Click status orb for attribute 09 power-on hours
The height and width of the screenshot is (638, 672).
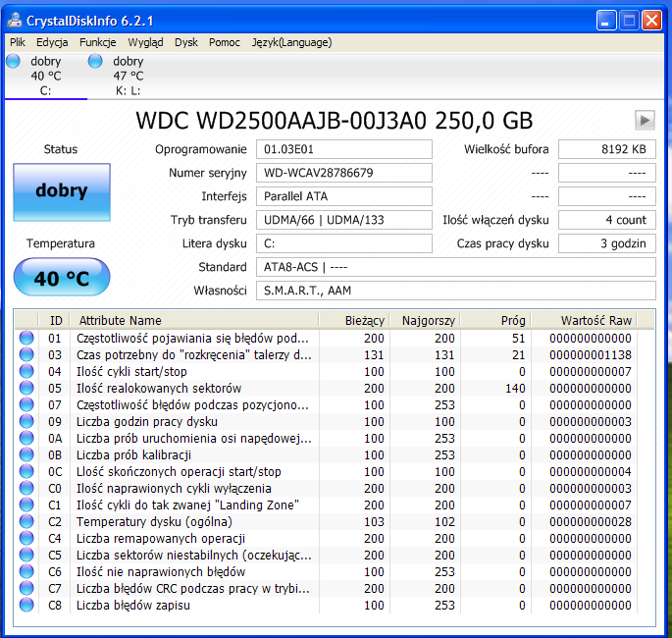click(x=26, y=421)
